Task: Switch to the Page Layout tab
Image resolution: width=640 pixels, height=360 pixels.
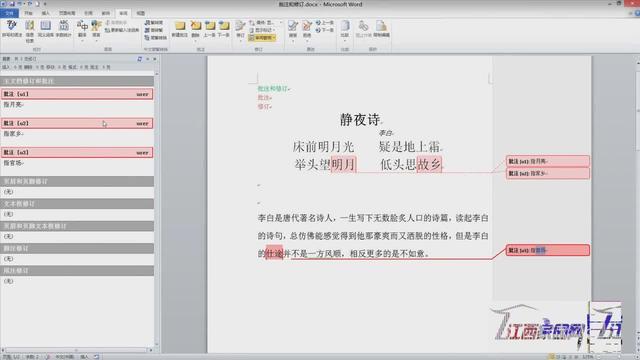Action: coord(67,13)
